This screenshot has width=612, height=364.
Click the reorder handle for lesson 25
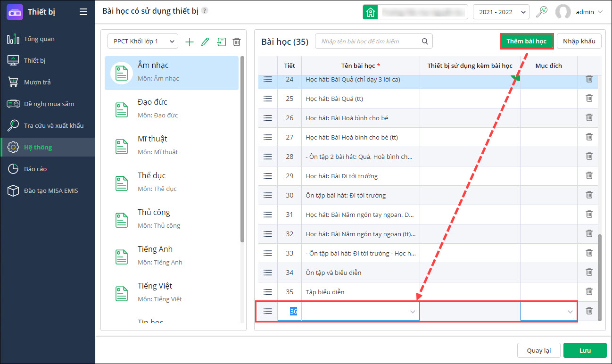coord(268,99)
